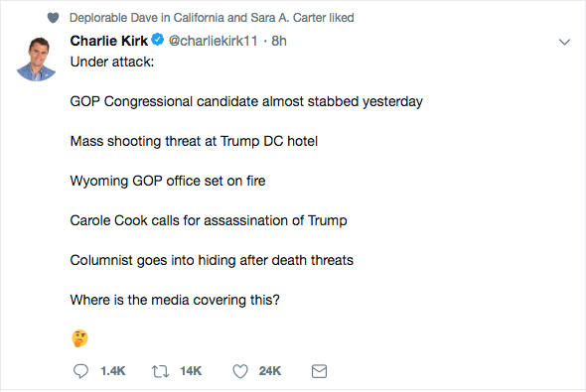The height and width of the screenshot is (392, 586).
Task: Click the "Carole Cook calls for assassination" line
Action: coord(209,220)
